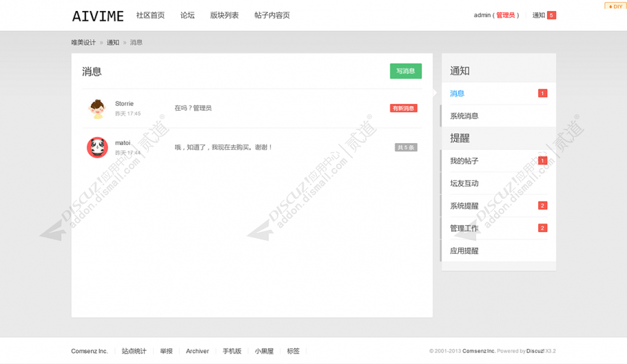Open 社区首页 in the top navigation
627x364 pixels.
[150, 15]
